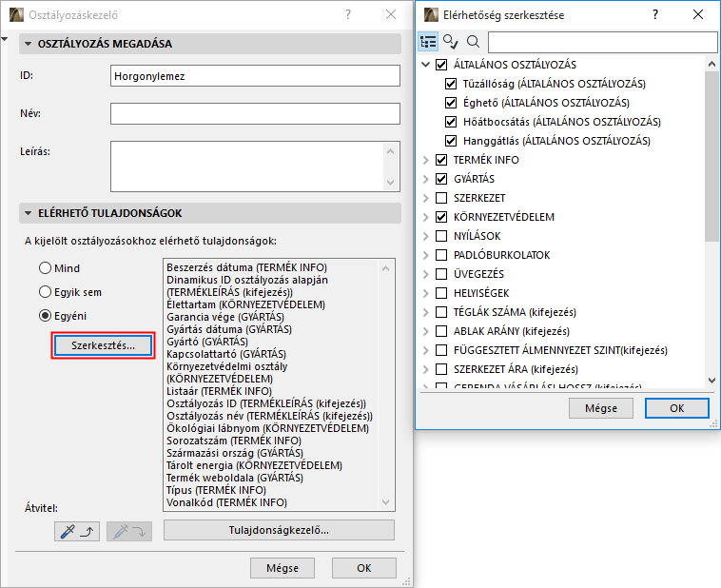
Task: Click Mégse in Elérhetőség szerkesztése
Action: tap(601, 408)
